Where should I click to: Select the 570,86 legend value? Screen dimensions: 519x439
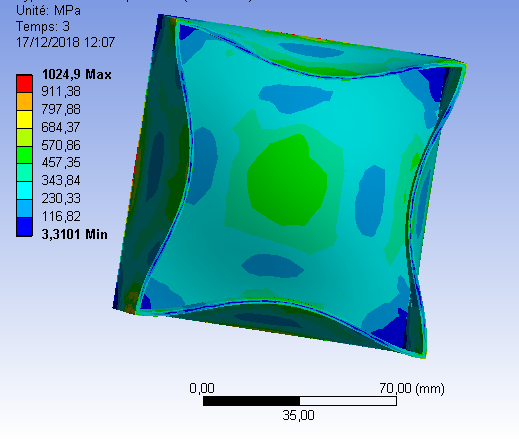pyautogui.click(x=61, y=145)
